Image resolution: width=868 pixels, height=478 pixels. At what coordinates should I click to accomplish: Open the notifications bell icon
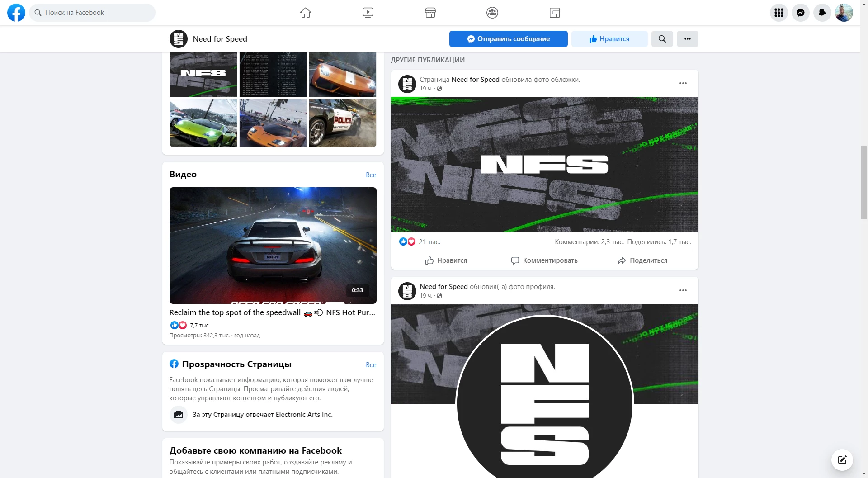[x=822, y=13]
